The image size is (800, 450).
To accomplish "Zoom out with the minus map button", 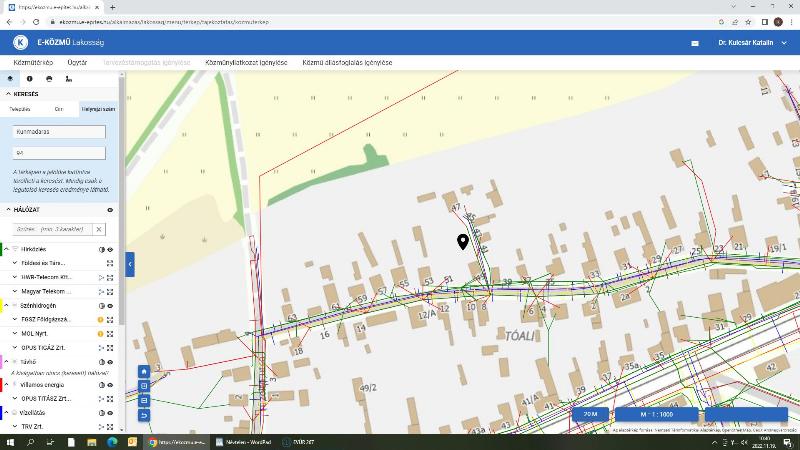I will [144, 401].
